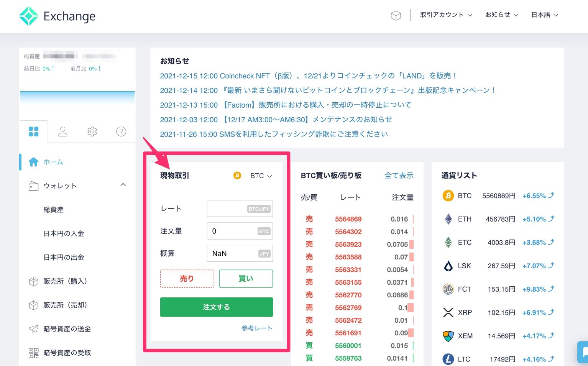Open the Coincheck NFT LAND notice

click(309, 76)
